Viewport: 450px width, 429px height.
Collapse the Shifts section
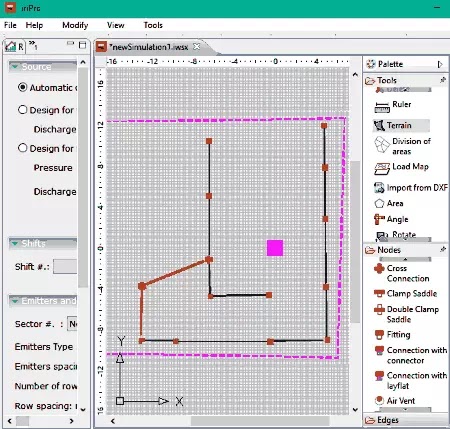coord(14,243)
